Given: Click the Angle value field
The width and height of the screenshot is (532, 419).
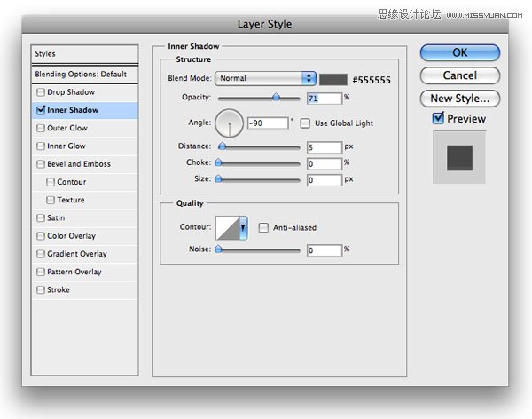Looking at the screenshot, I should click(268, 123).
